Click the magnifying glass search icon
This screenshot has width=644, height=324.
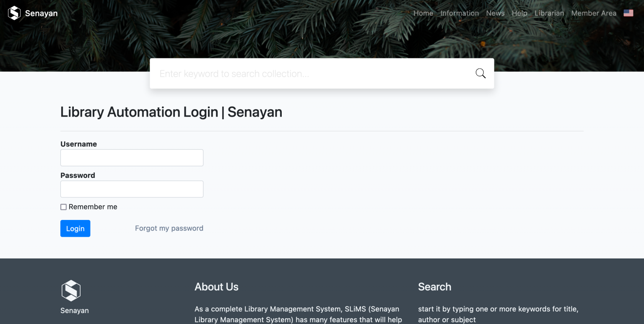point(480,73)
